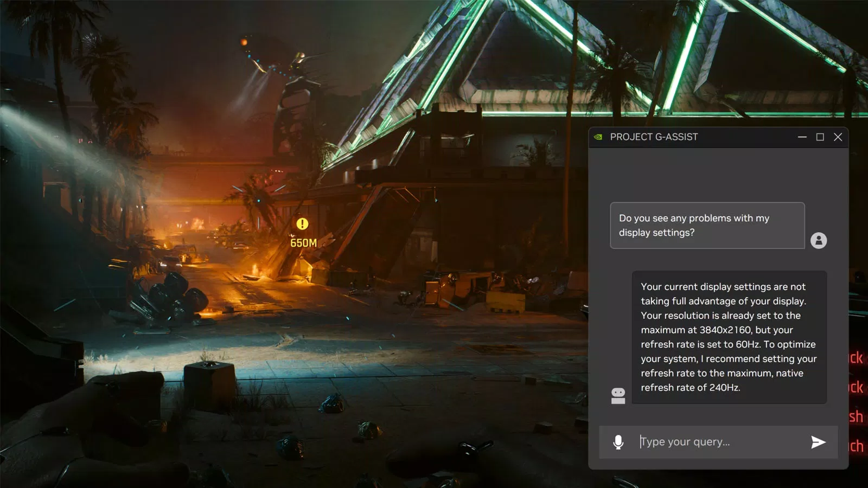Click the user's display settings question bubble

(x=707, y=226)
